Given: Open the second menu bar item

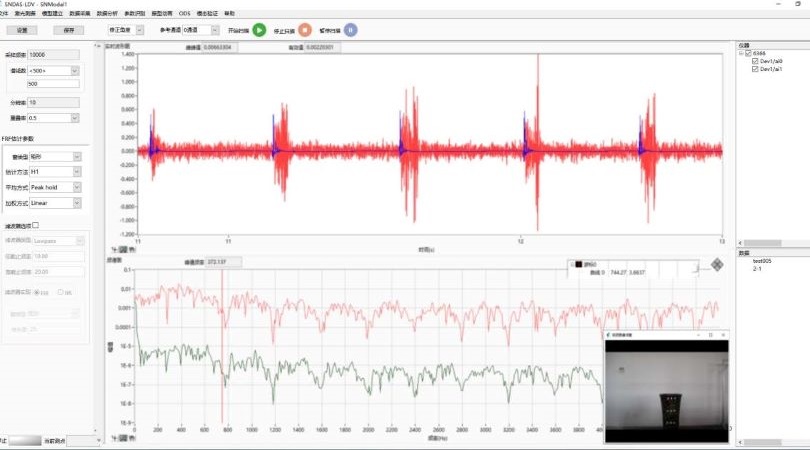Looking at the screenshot, I should click(24, 14).
